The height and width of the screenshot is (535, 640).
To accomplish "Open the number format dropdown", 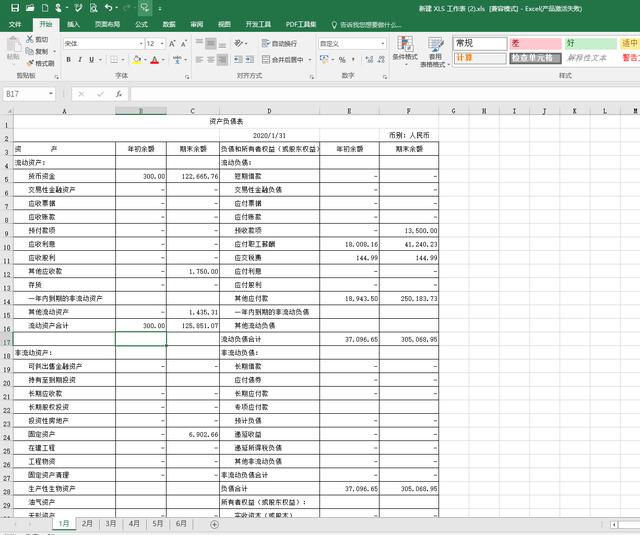I will coord(383,44).
